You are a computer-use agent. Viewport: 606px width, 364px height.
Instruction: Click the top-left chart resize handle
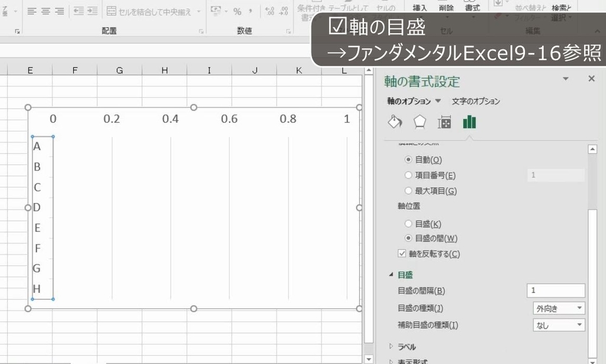[28, 107]
